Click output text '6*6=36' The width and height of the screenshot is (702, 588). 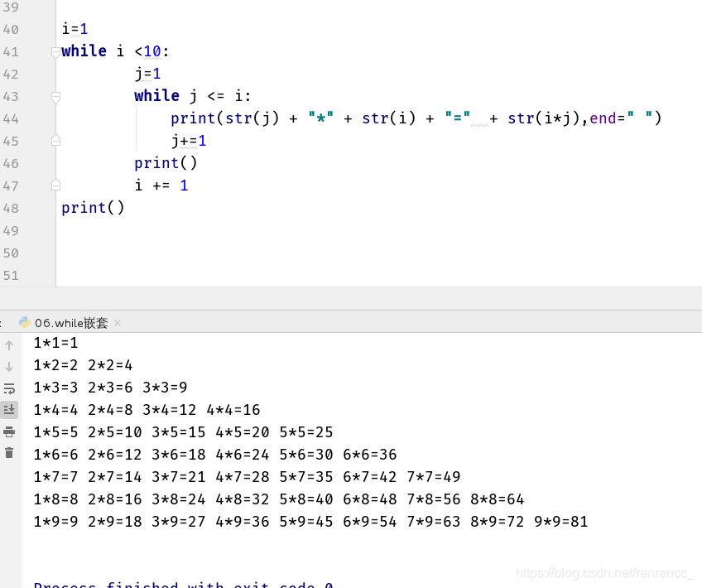coord(370,455)
